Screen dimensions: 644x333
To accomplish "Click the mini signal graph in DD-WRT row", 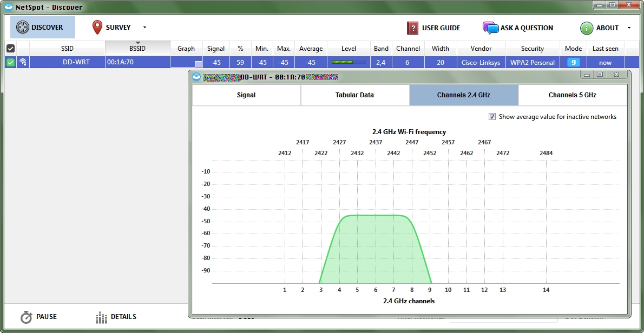I will 187,62.
